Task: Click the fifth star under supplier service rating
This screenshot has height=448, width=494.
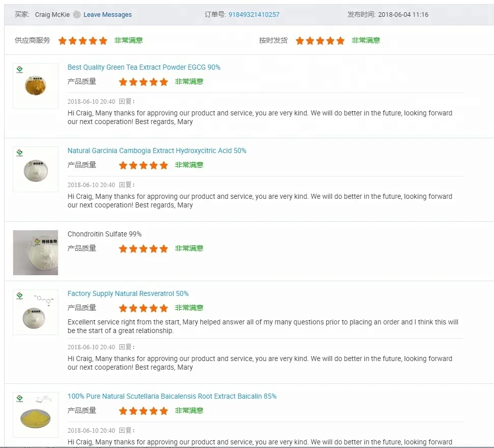Action: coord(103,40)
